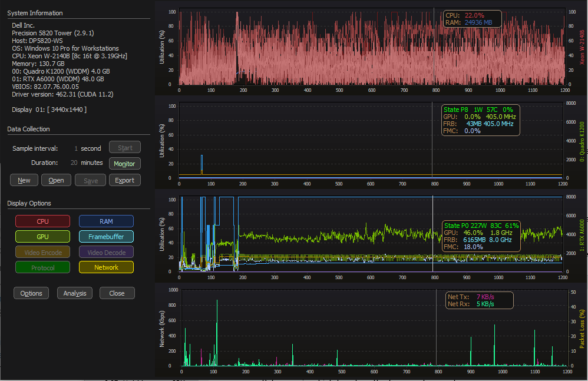Click the '1: RTX A6000' vertical axis label
588x381 pixels.
[x=582, y=236]
